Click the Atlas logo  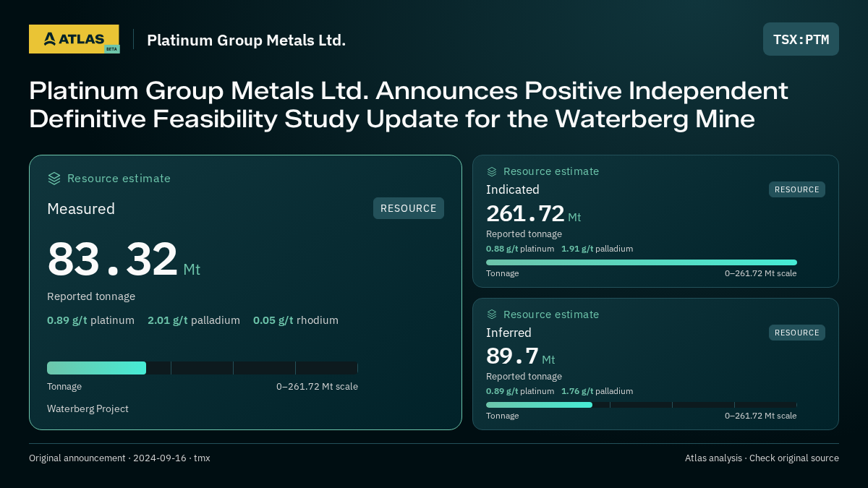pos(74,39)
